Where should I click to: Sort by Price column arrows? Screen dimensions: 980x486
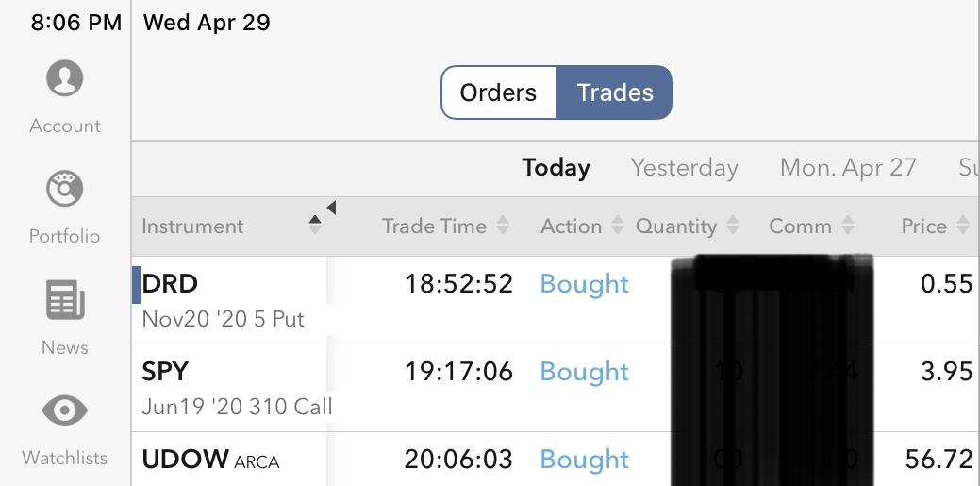(962, 226)
